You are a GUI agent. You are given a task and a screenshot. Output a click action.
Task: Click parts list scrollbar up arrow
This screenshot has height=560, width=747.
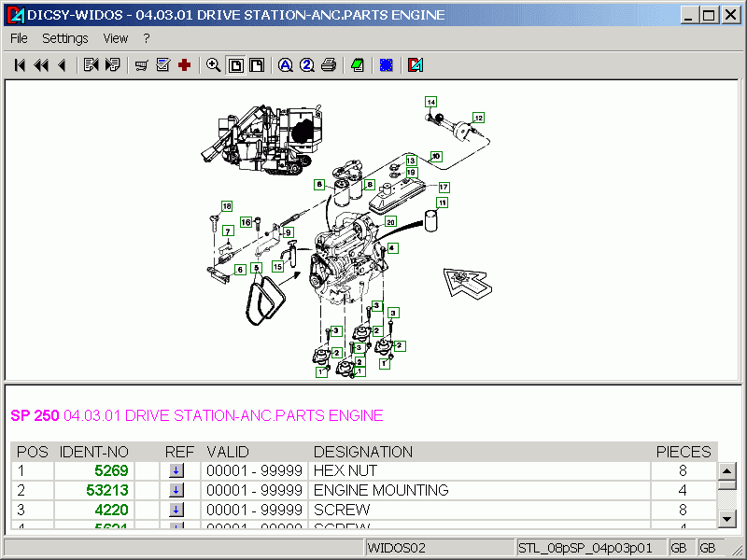727,471
